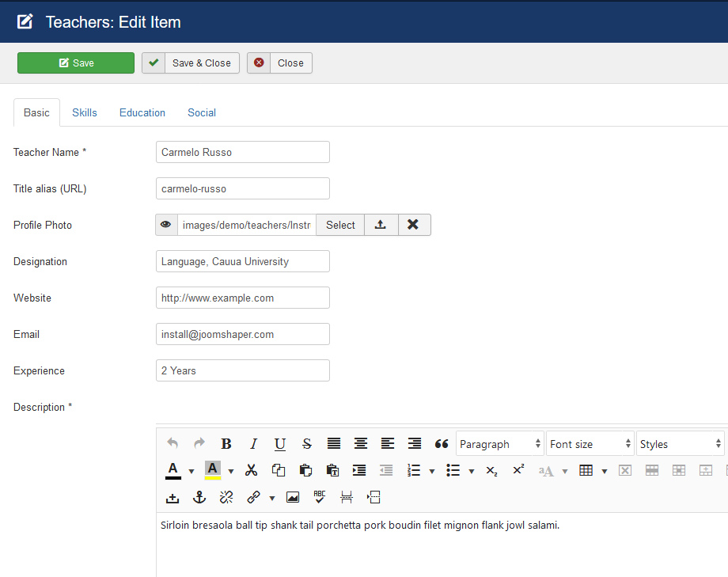Toggle bold formatting in the editor

point(226,444)
